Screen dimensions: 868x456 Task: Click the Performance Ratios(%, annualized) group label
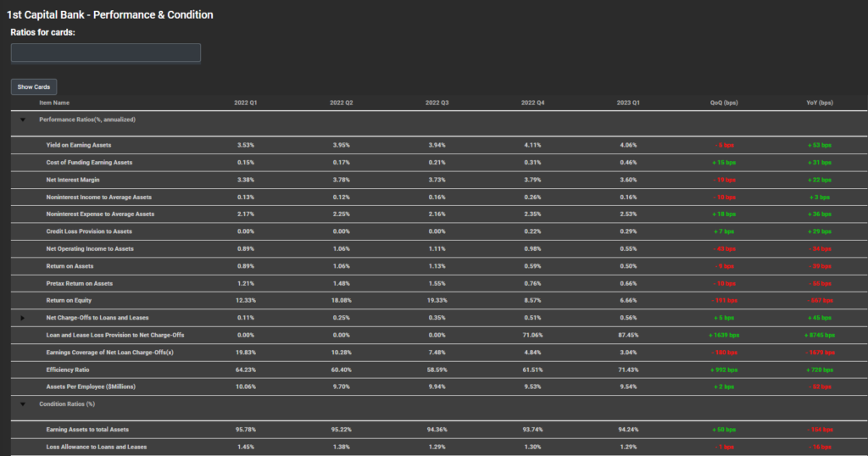pyautogui.click(x=87, y=120)
